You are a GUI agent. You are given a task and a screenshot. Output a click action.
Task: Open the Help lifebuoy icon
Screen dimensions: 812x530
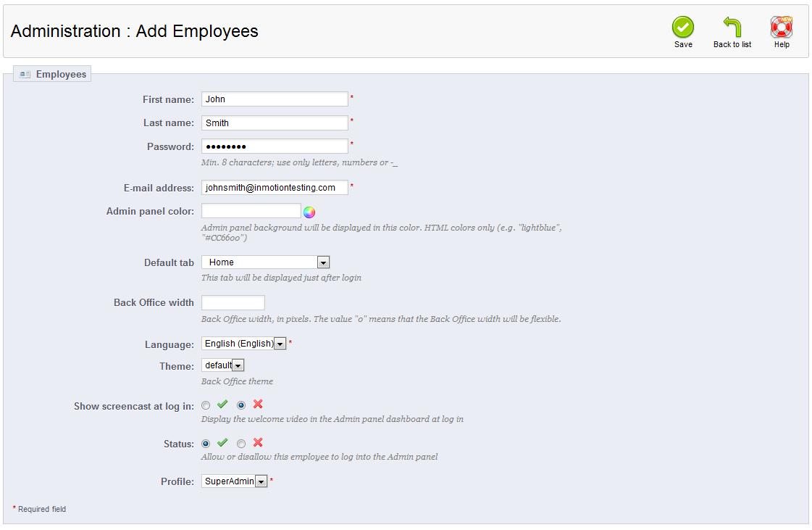(782, 28)
